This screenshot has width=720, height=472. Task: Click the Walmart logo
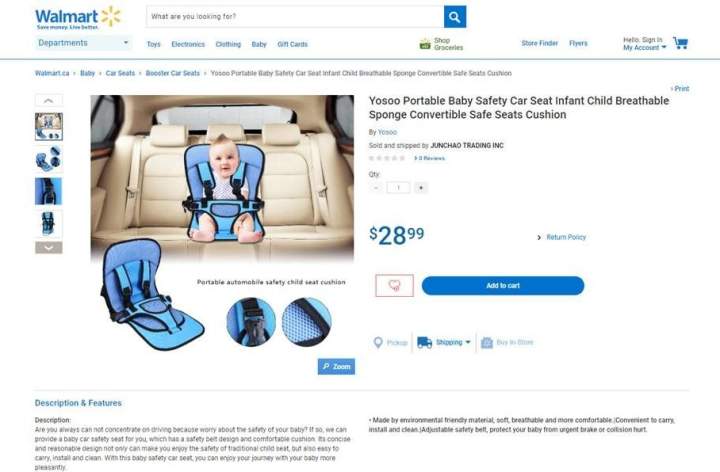click(78, 18)
